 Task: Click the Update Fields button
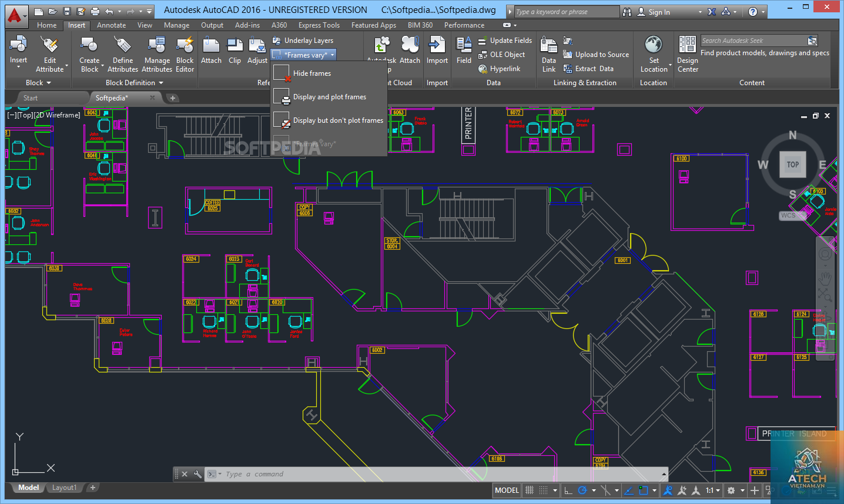pyautogui.click(x=505, y=41)
